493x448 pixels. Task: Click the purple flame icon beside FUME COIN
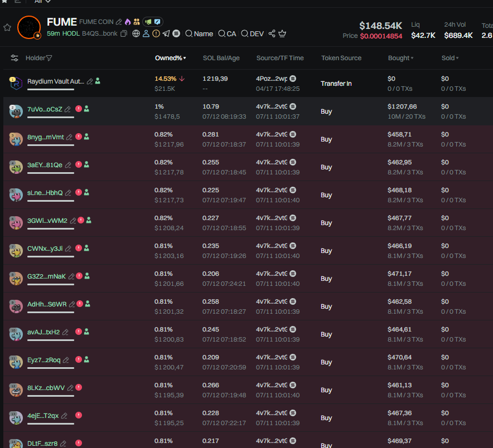click(128, 22)
